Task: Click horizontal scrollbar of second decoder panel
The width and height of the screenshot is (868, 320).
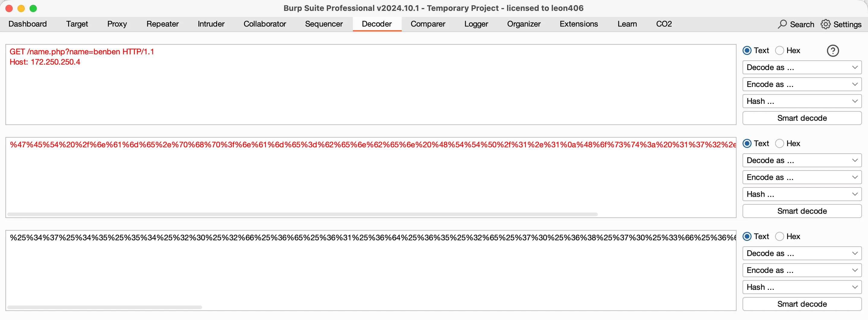Action: pos(302,214)
